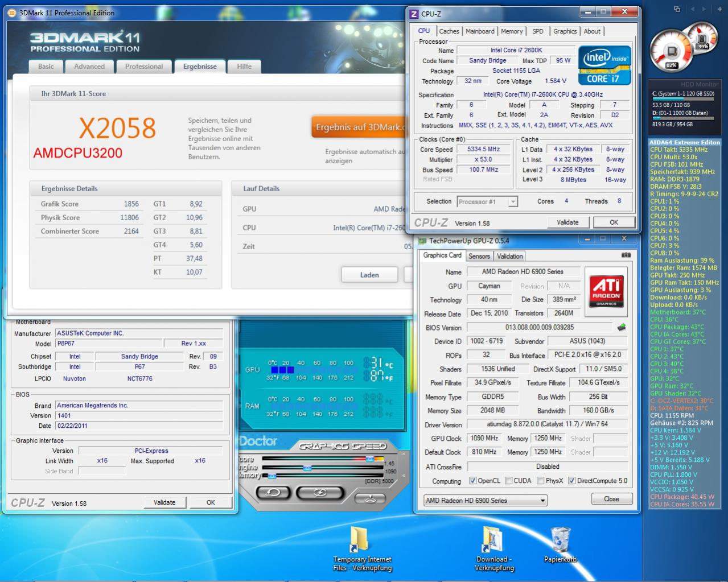Open the Graphics tab in CPU-Z
The height and width of the screenshot is (582, 728).
pyautogui.click(x=565, y=31)
